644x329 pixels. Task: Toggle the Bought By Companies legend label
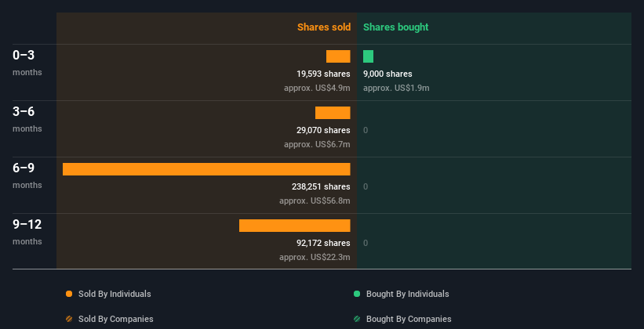(x=409, y=319)
